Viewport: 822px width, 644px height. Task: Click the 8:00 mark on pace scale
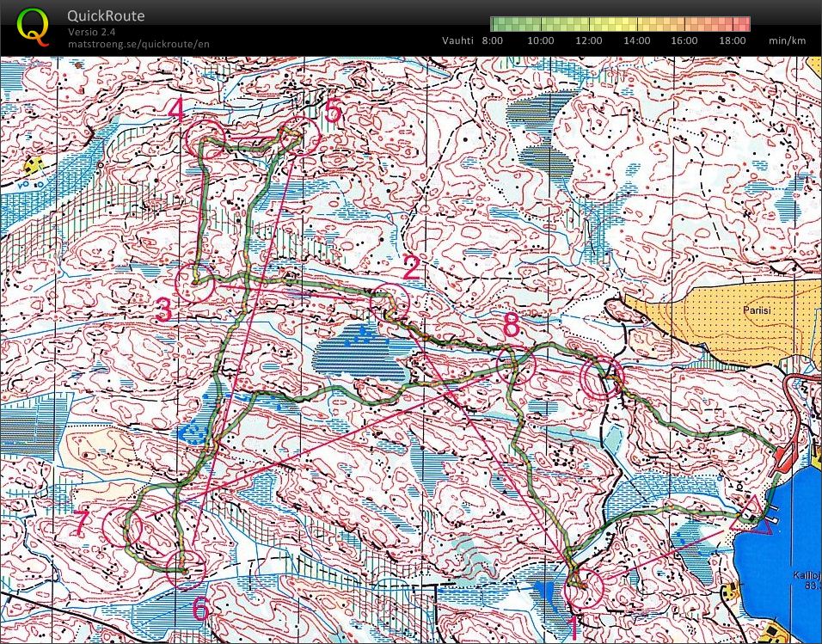[x=493, y=40]
